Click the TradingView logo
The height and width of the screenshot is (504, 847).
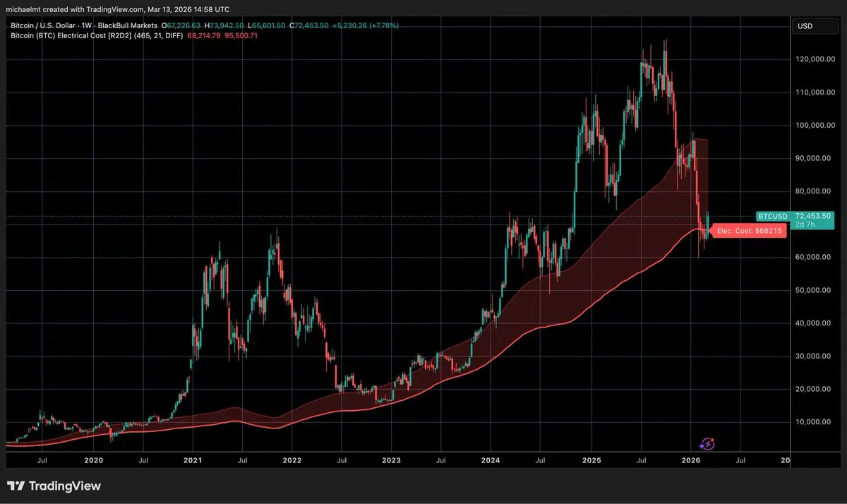coord(54,486)
